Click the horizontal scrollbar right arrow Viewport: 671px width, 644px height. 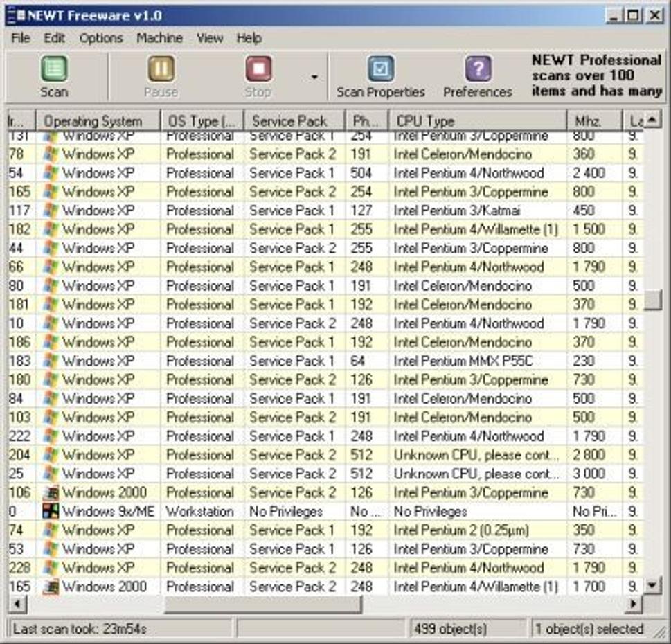click(x=634, y=604)
